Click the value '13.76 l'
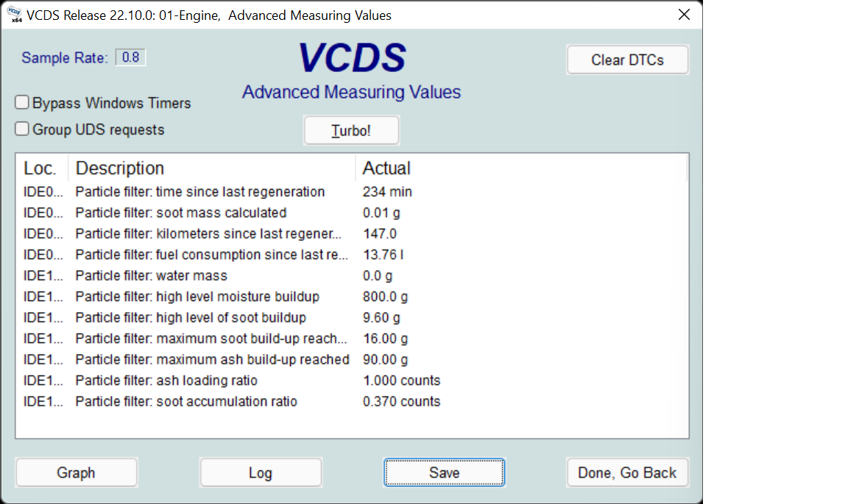Viewport: 848px width, 504px height. click(x=383, y=255)
